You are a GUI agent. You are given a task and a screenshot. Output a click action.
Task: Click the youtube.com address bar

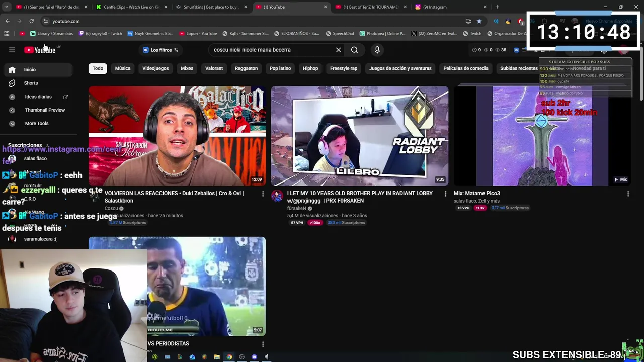coord(252,21)
